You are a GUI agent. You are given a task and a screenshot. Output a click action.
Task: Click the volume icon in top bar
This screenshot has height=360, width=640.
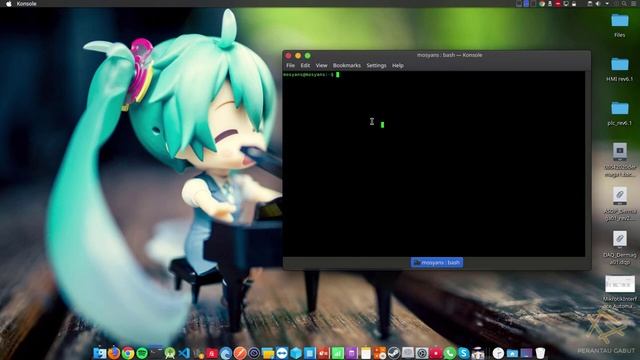coord(598,4)
